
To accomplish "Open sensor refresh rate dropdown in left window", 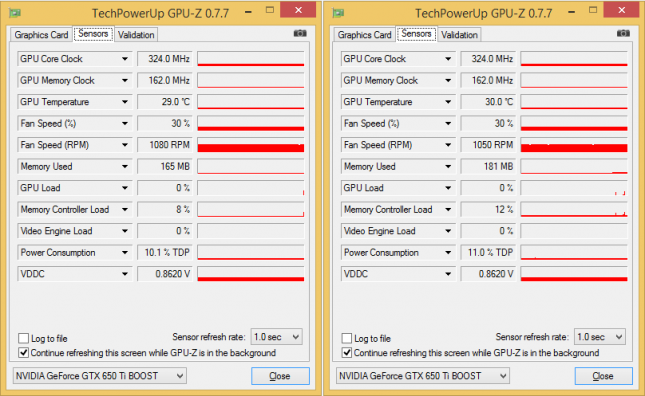I will pos(276,337).
